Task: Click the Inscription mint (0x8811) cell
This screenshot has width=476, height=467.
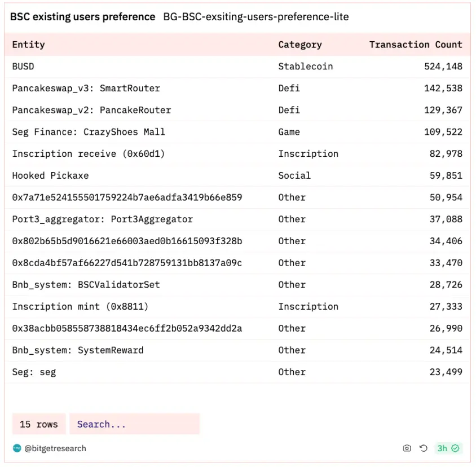Action: point(80,307)
